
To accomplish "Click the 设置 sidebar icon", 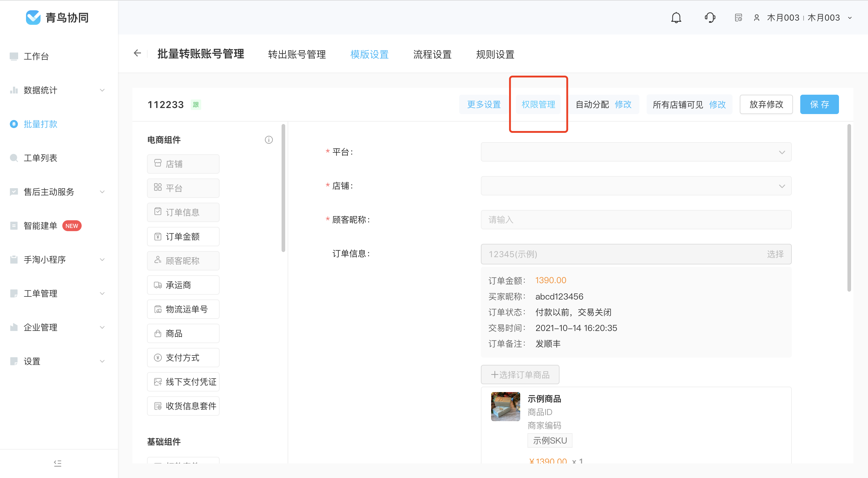I will pos(14,361).
